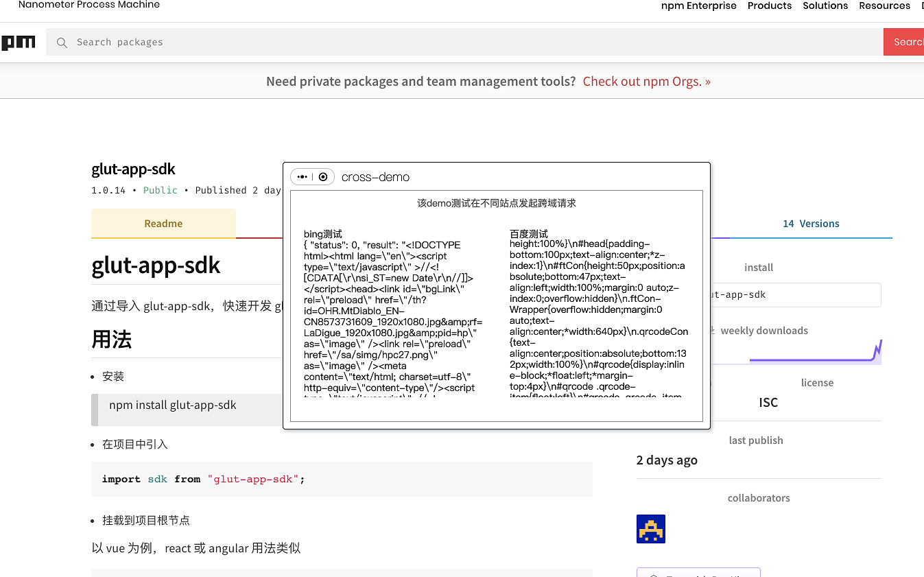Click the npm logo
The width and height of the screenshot is (924, 577).
[18, 43]
